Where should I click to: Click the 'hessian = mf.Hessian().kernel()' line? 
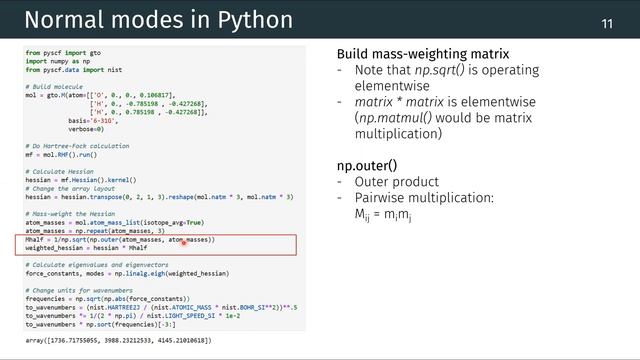coord(81,180)
